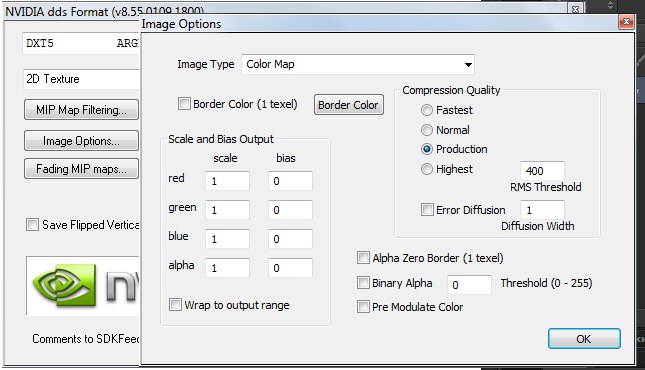The image size is (645, 370).
Task: Click the red bias input field
Action: point(290,181)
